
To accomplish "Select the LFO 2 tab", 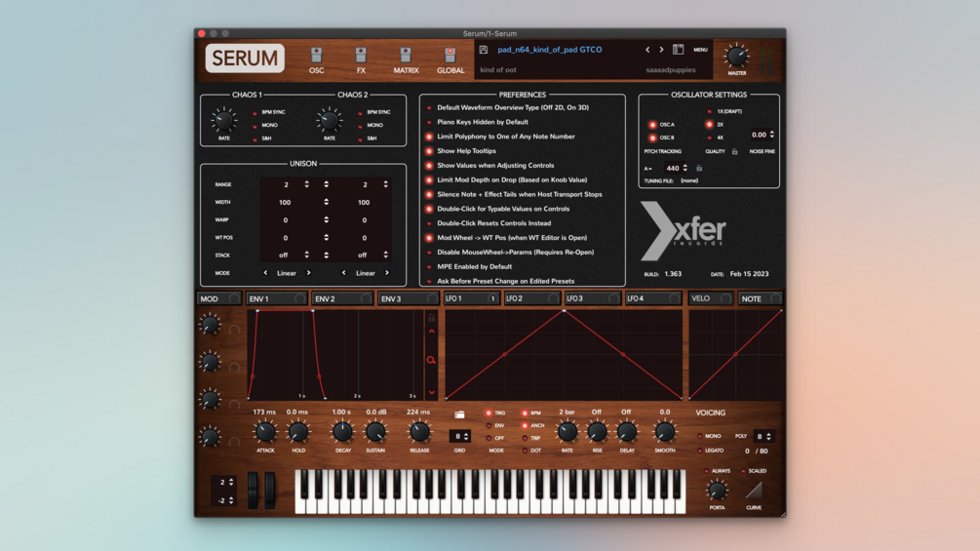I will [x=531, y=298].
